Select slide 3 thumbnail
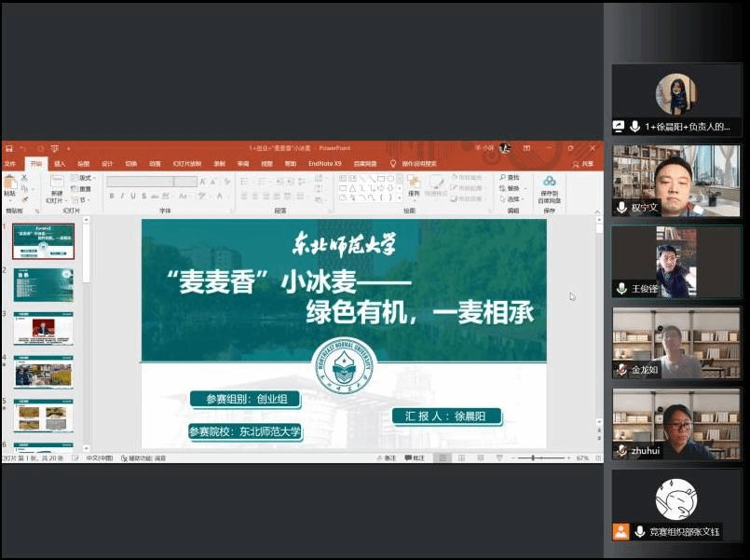This screenshot has height=560, width=750. tap(44, 328)
